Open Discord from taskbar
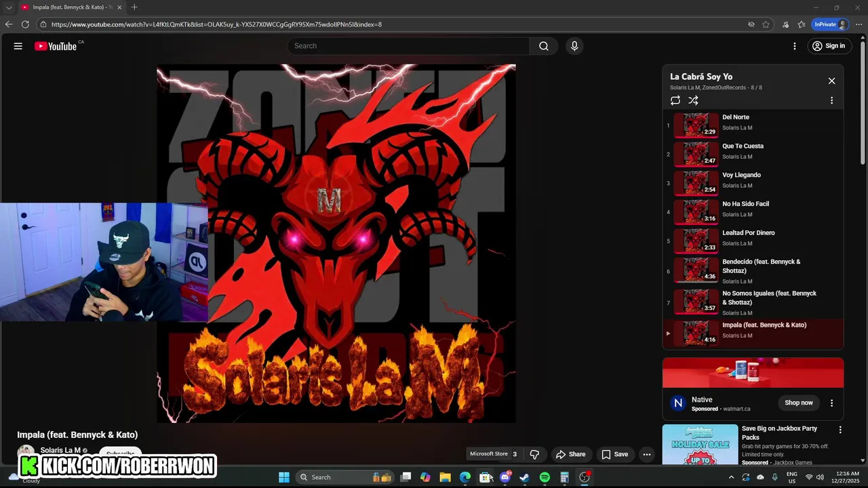The image size is (868, 488). [505, 477]
